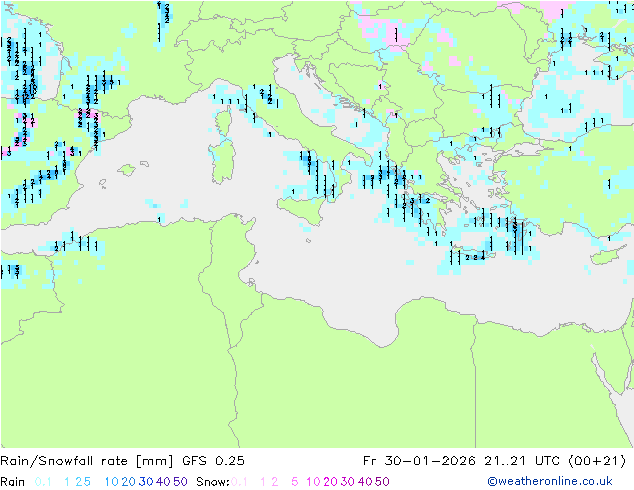634x490 pixels.
Task: Click the "(00+21)" forecast offset text
Action: [597, 461]
